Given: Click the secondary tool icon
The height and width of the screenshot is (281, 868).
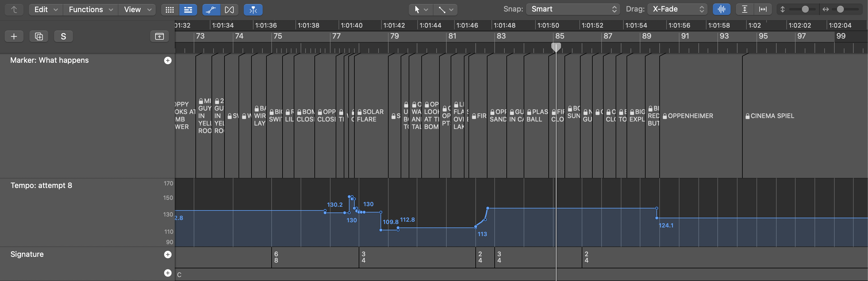Looking at the screenshot, I should pos(442,10).
